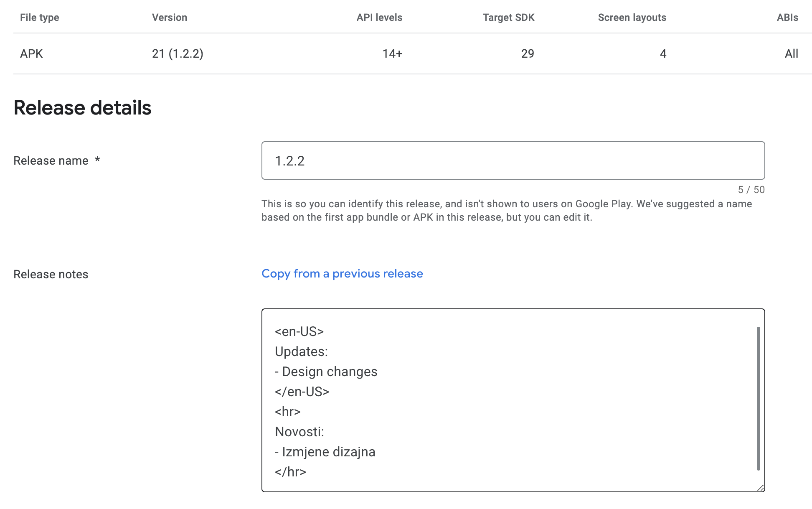Click the Screen layouts column header
812x509 pixels.
pos(632,18)
